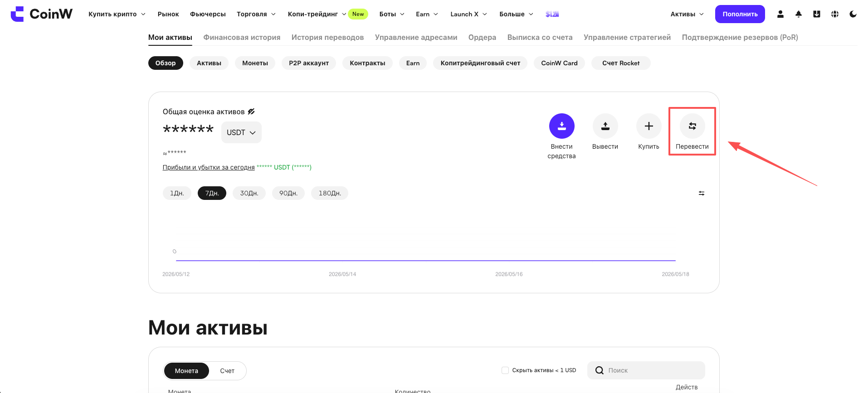
Task: Open the user profile icon
Action: click(x=780, y=14)
